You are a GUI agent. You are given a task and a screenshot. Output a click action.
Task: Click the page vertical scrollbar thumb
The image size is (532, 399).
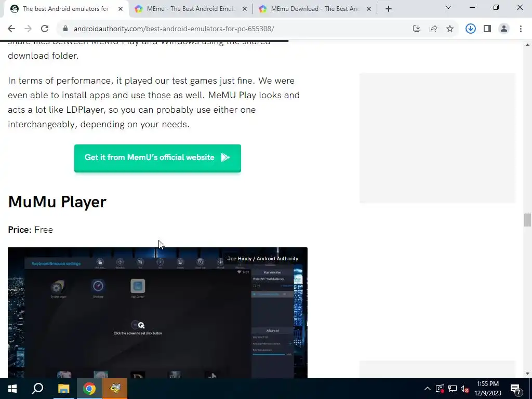[x=527, y=220]
